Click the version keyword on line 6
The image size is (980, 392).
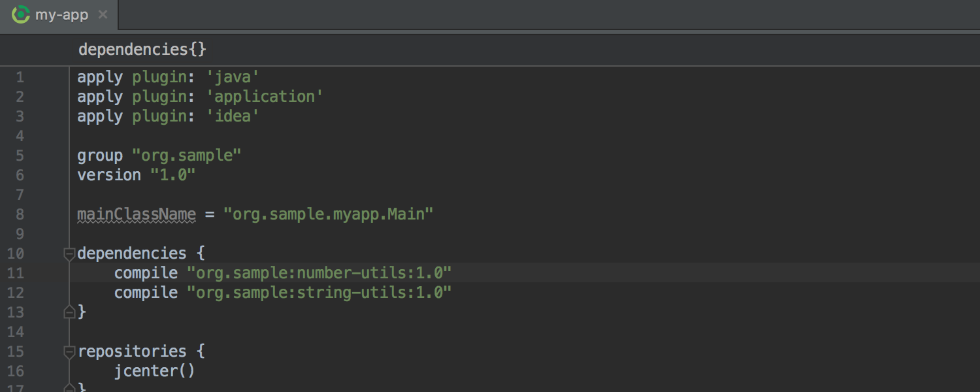pyautogui.click(x=109, y=175)
